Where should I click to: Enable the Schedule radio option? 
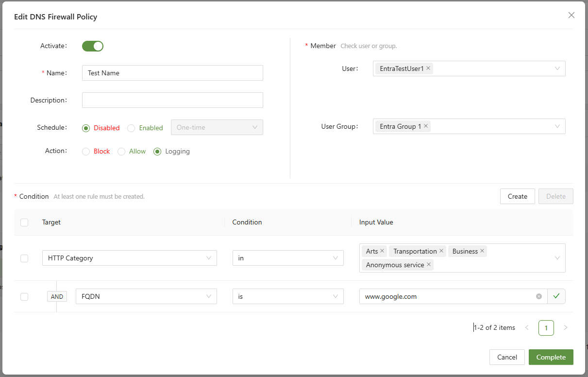(131, 128)
